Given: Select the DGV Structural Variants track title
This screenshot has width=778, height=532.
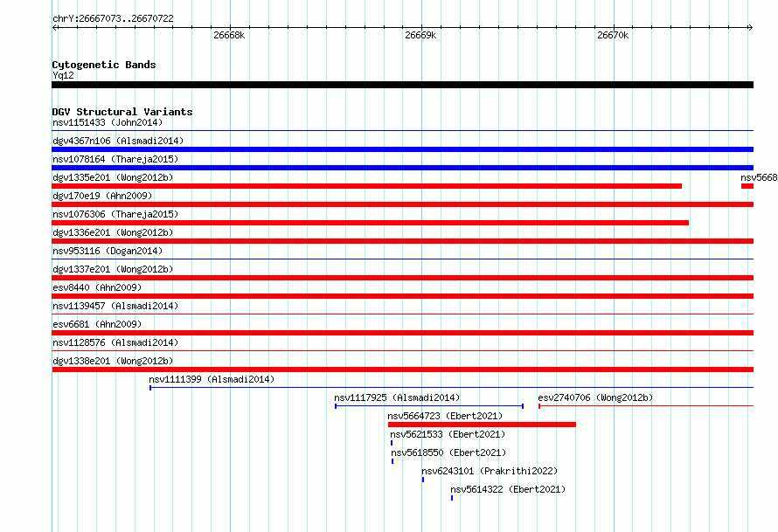Looking at the screenshot, I should click(122, 112).
